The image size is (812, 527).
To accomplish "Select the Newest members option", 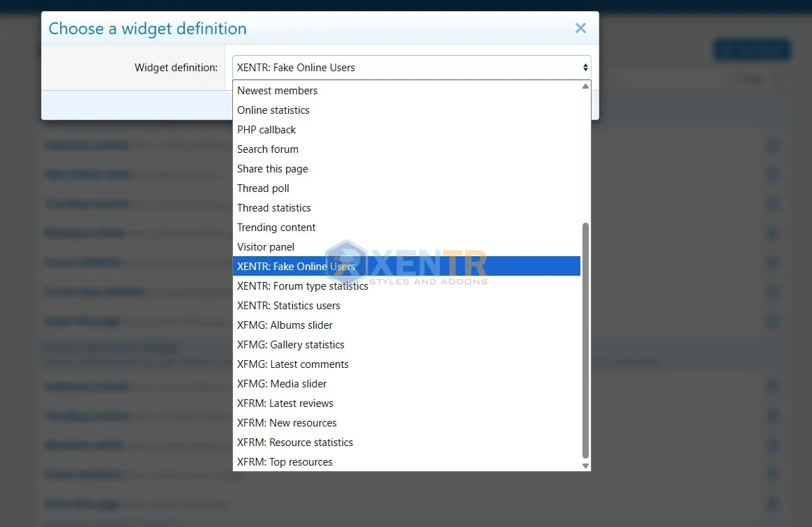I will coord(278,90).
